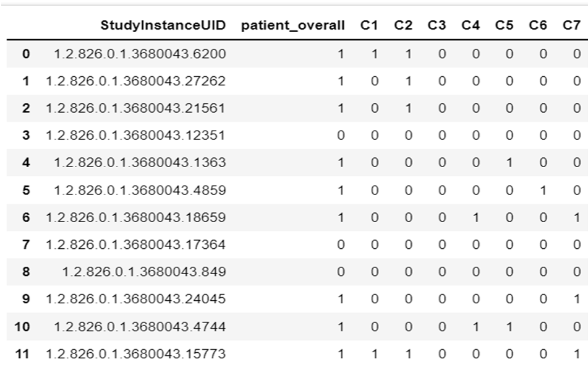Click the C4 column header
The width and height of the screenshot is (588, 372).
point(470,25)
